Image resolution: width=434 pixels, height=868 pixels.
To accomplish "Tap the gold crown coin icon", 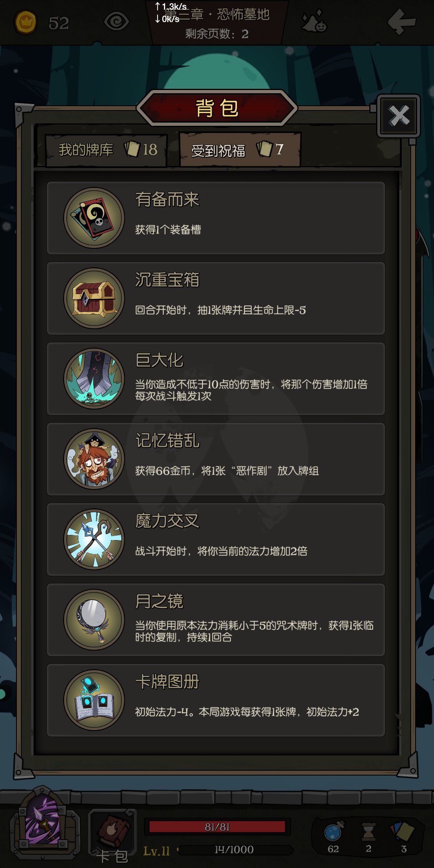I will (25, 22).
